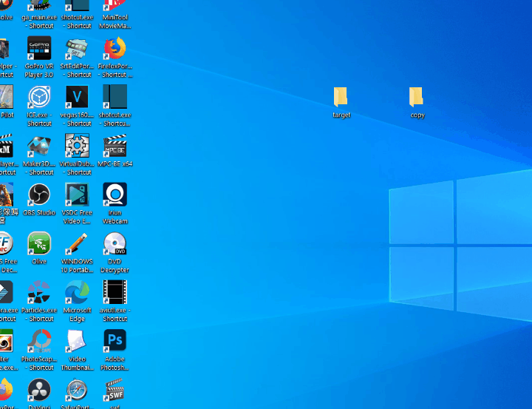
Task: Click the aviutl.exe shortcut filmstrip icon
Action: (115, 292)
